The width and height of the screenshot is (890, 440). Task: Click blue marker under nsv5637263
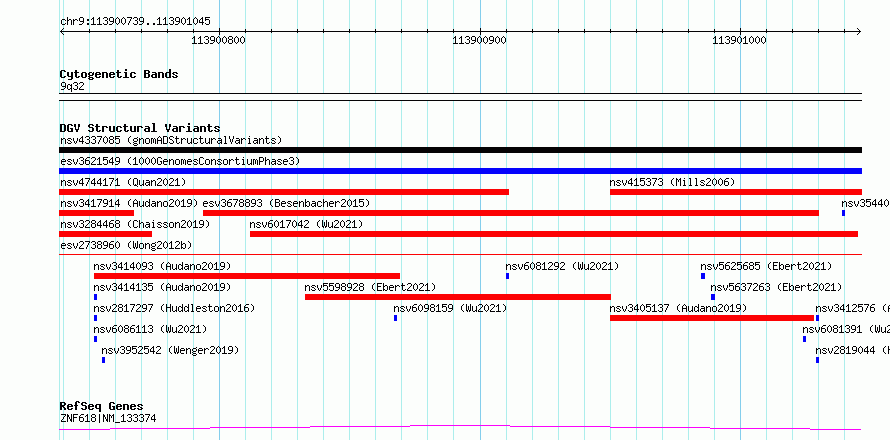tap(713, 297)
